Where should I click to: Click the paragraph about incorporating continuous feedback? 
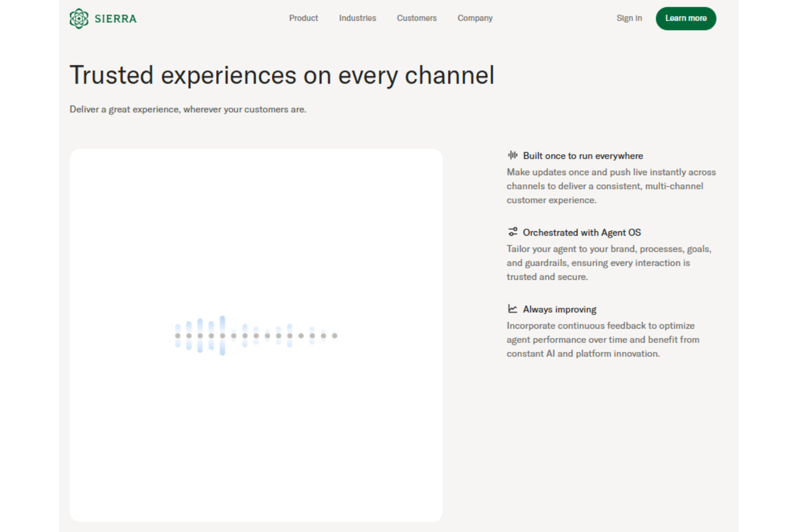[x=603, y=340]
